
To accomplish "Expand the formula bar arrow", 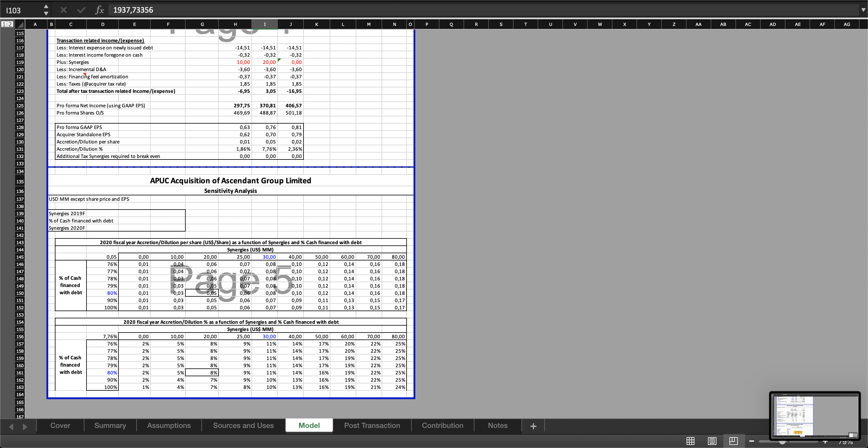I will click(863, 10).
